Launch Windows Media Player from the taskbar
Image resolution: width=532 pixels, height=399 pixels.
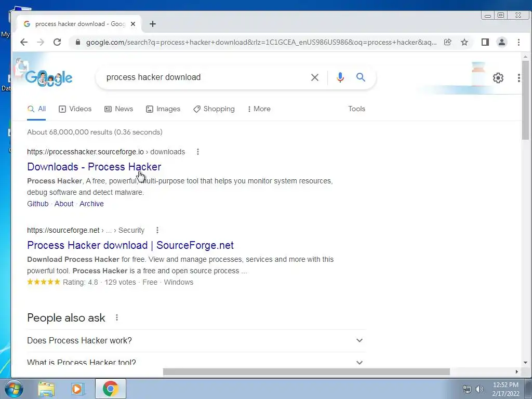77,389
